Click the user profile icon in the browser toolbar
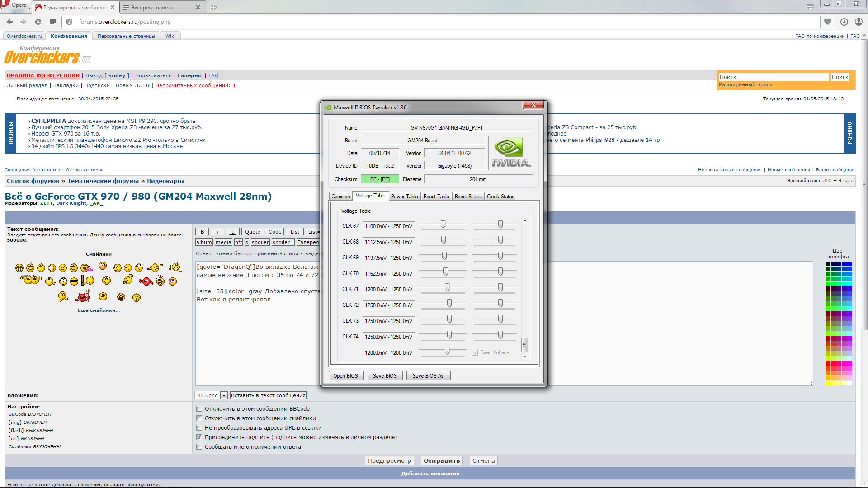This screenshot has width=868, height=488. (859, 22)
